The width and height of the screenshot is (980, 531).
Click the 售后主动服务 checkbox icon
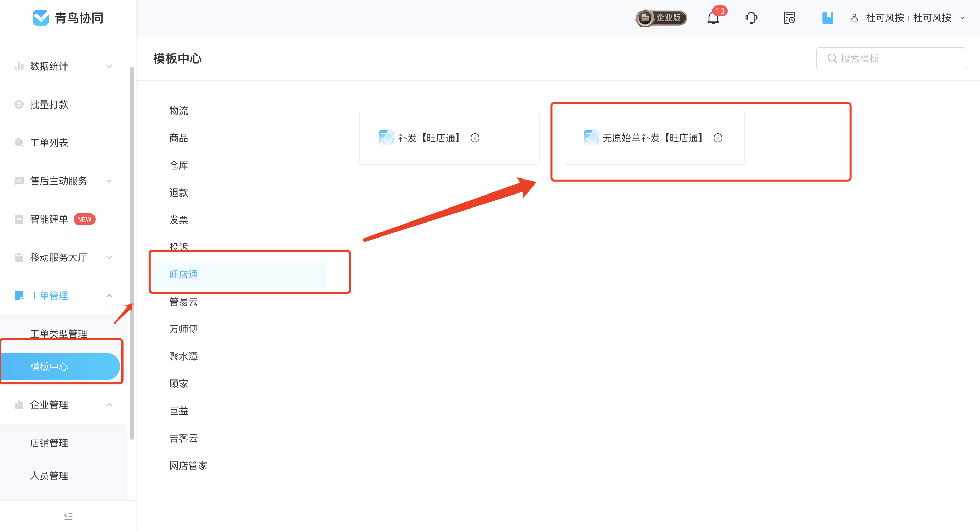(x=19, y=181)
